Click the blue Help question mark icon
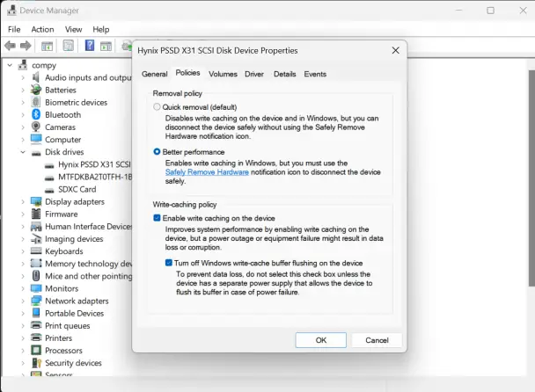The image size is (535, 392). tap(90, 46)
